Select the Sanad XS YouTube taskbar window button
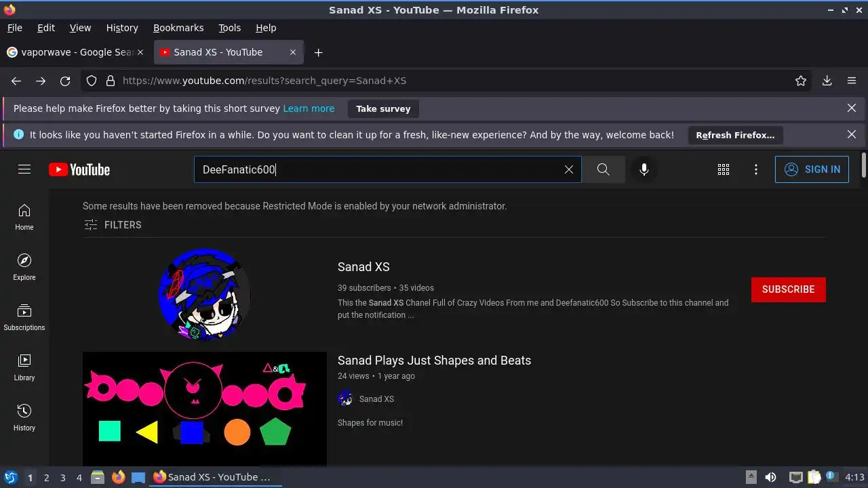868x488 pixels. click(216, 477)
